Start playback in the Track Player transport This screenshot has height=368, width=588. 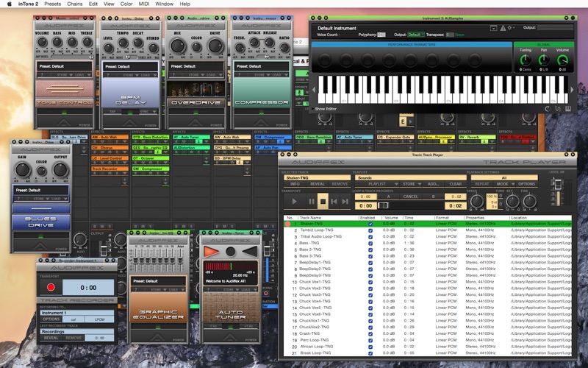coord(294,202)
